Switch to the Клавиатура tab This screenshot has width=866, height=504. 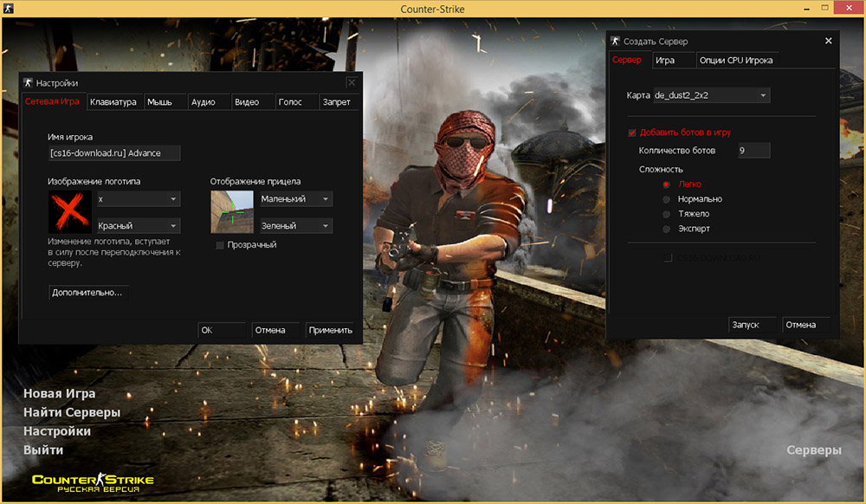tap(113, 102)
